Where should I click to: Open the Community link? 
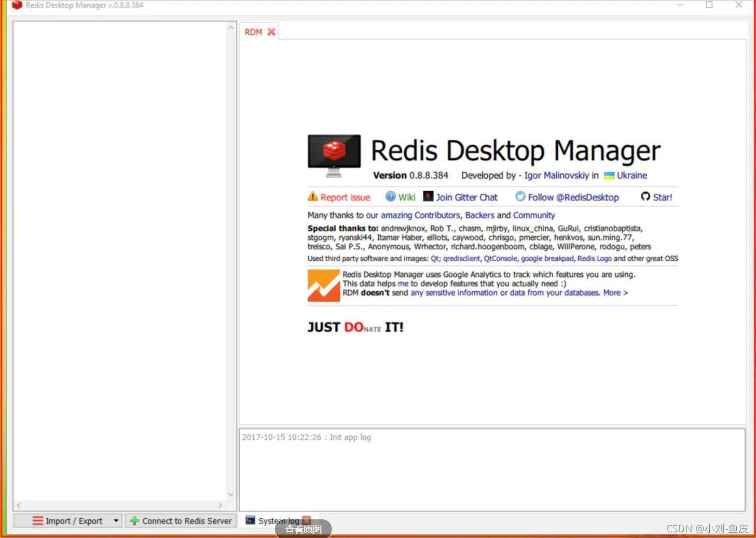point(534,215)
